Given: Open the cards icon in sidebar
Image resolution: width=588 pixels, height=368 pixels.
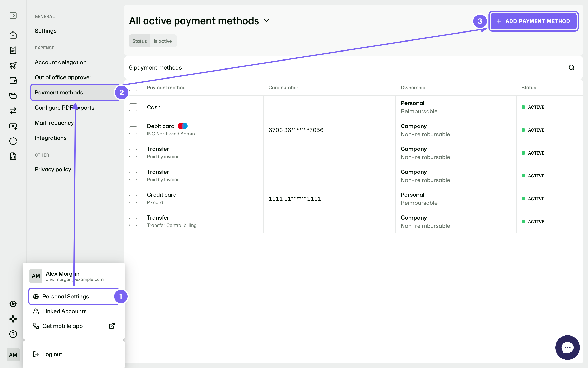Looking at the screenshot, I should tap(13, 96).
